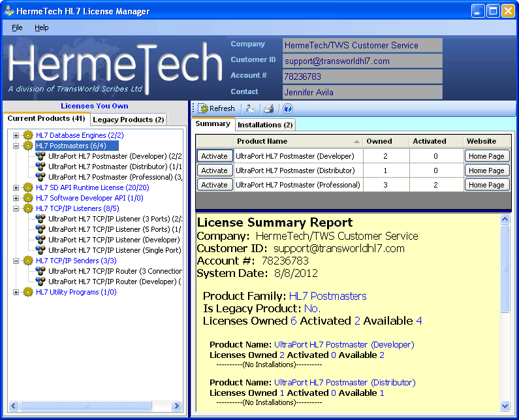The image size is (519, 420).
Task: Click the printer icon in toolbar
Action: (x=268, y=108)
